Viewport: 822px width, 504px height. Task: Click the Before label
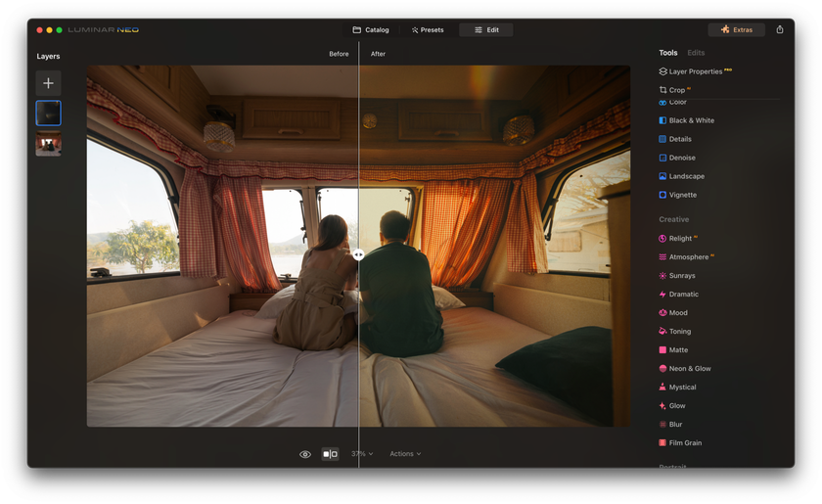point(339,54)
